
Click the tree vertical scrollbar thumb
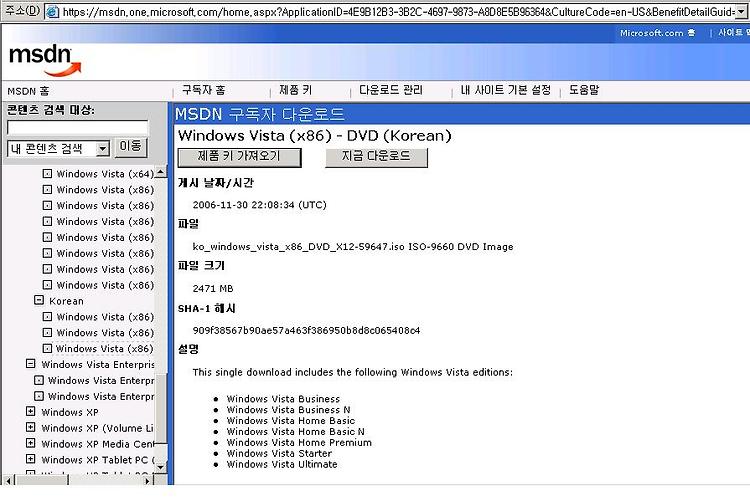pyautogui.click(x=162, y=408)
